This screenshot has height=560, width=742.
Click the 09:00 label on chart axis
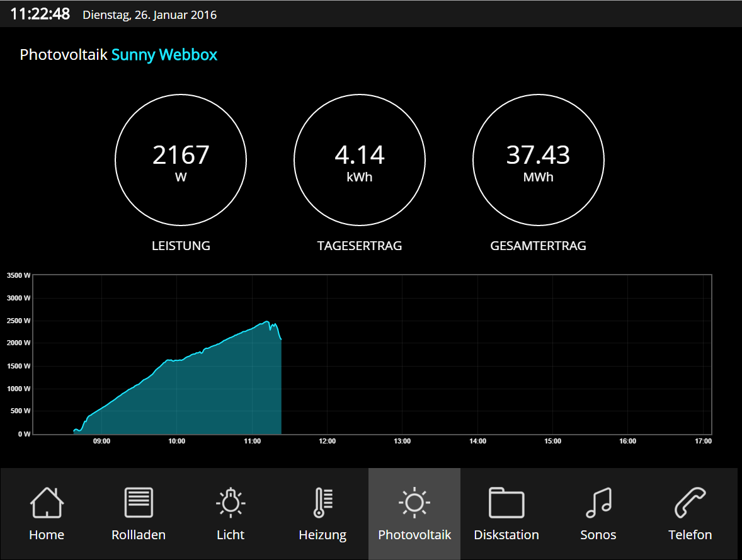[x=102, y=441]
